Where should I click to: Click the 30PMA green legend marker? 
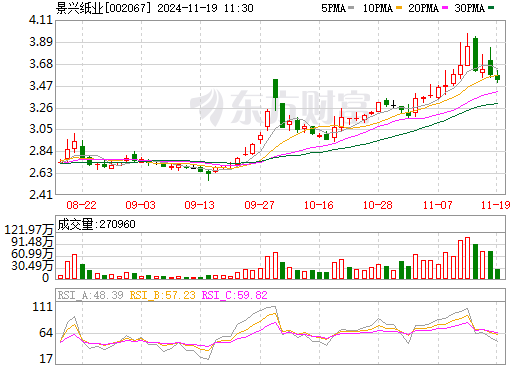(491, 8)
